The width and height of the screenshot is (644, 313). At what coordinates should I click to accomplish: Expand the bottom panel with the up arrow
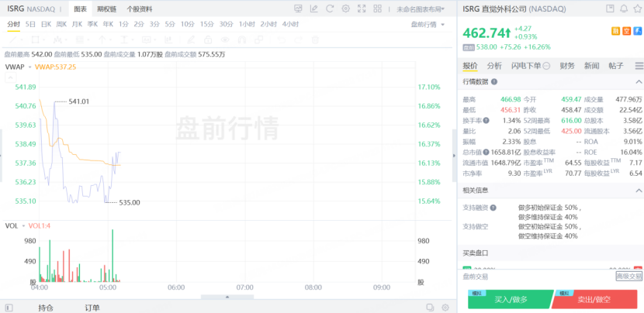point(227,297)
